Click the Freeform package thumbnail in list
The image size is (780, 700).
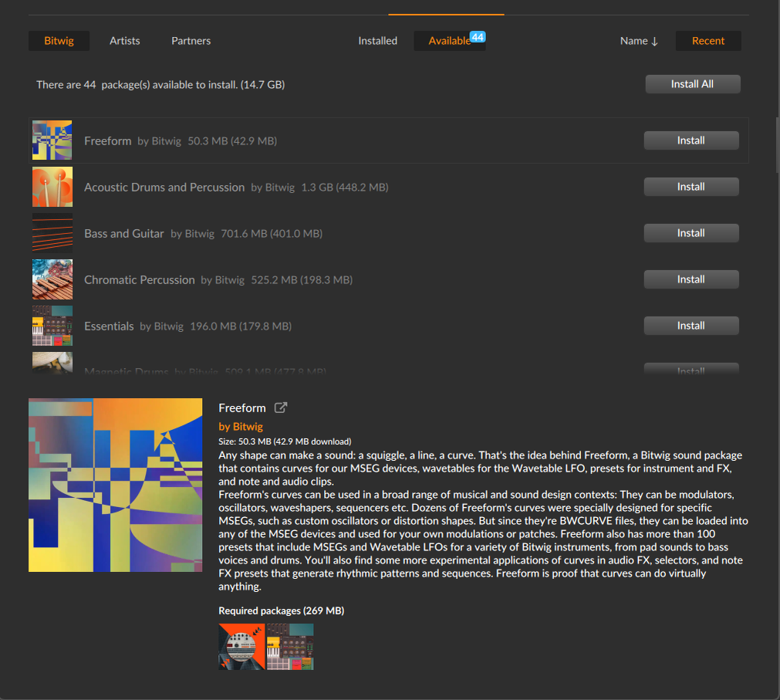[x=52, y=140]
